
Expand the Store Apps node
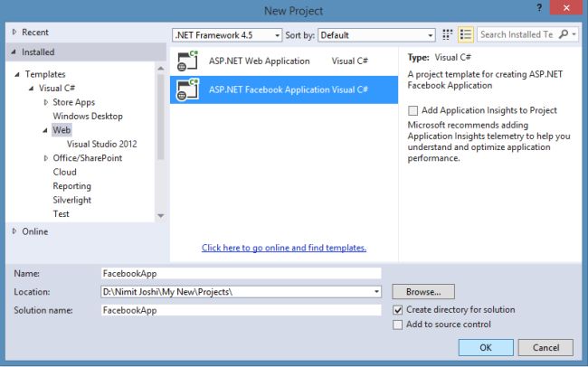coord(46,102)
